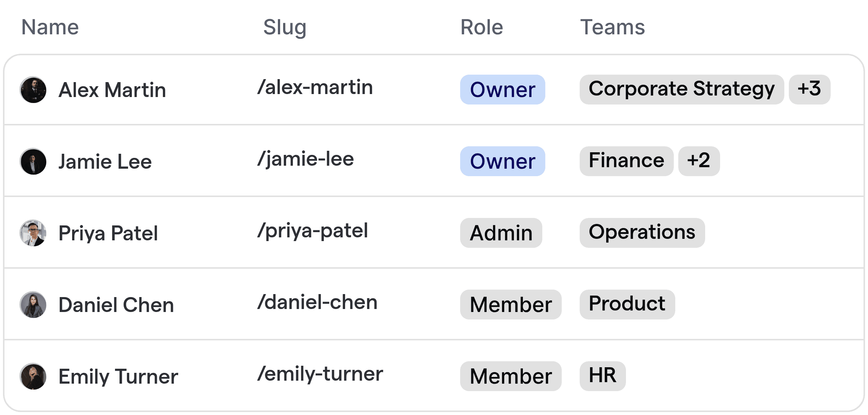868x415 pixels.
Task: Click the Product team badge
Action: (x=626, y=304)
